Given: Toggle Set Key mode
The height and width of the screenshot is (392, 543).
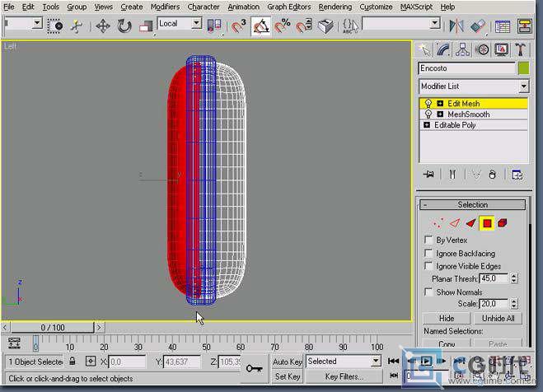Looking at the screenshot, I should tap(287, 376).
